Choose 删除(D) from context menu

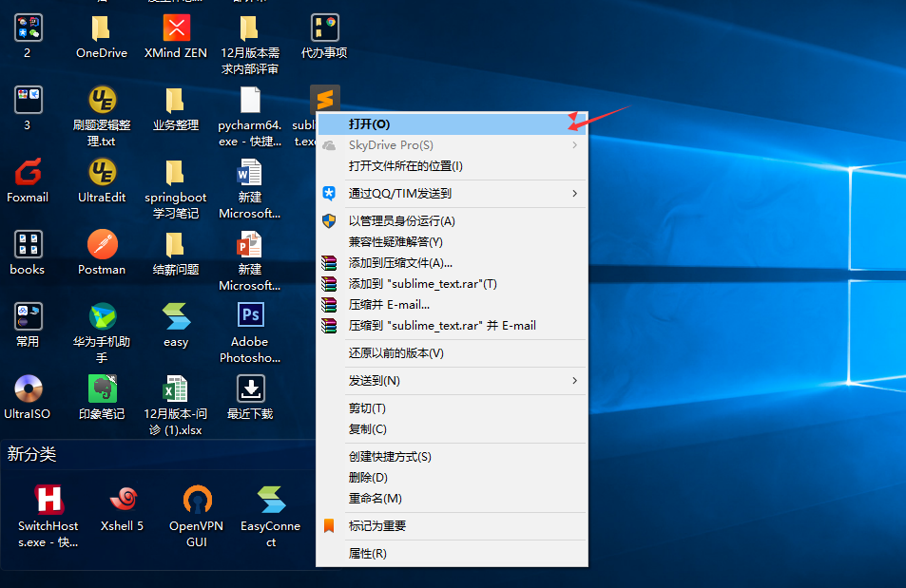click(x=452, y=478)
